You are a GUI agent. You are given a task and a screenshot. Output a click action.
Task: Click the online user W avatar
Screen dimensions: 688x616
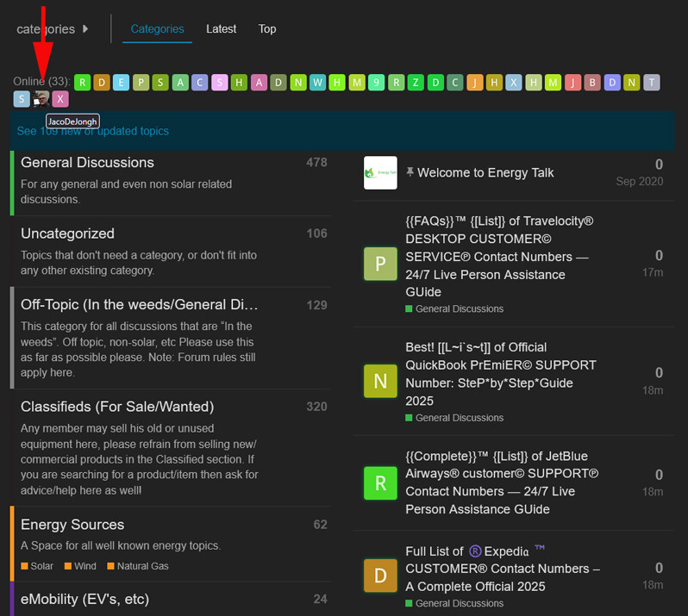(x=318, y=83)
